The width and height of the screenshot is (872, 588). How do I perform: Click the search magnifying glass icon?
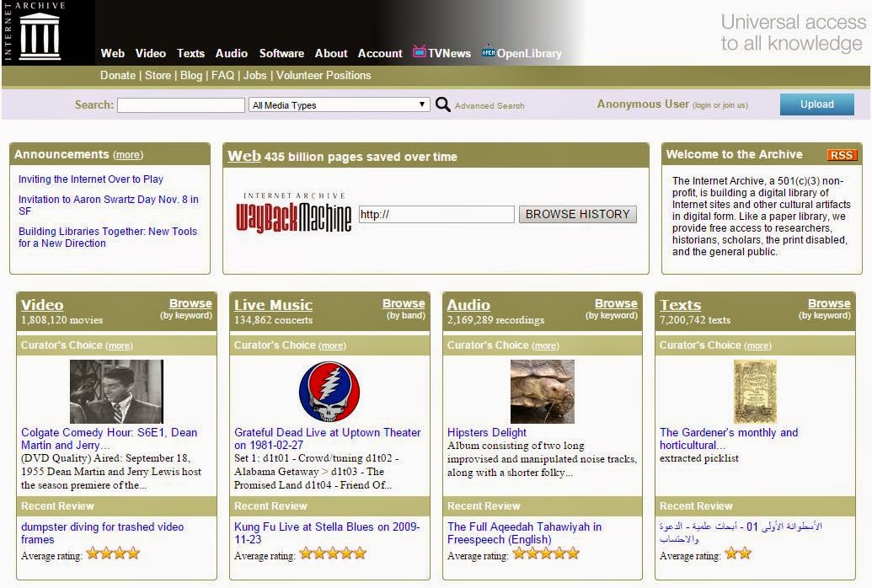(442, 104)
